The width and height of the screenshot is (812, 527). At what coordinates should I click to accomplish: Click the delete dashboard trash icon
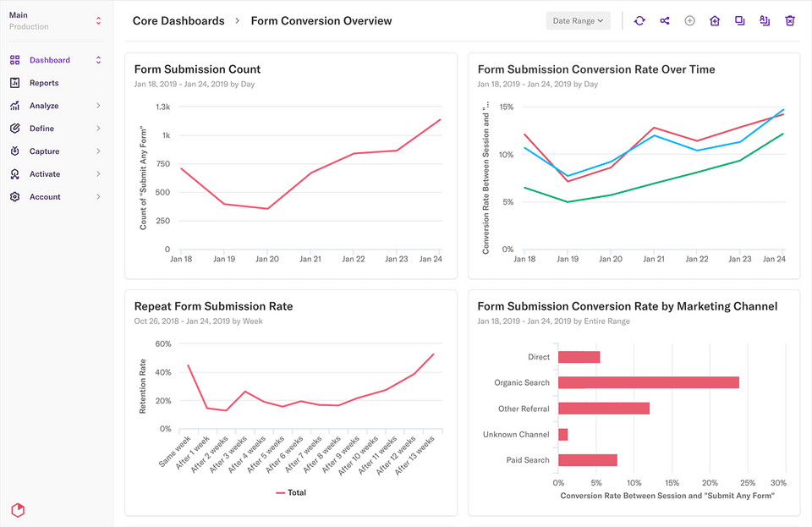pyautogui.click(x=790, y=20)
